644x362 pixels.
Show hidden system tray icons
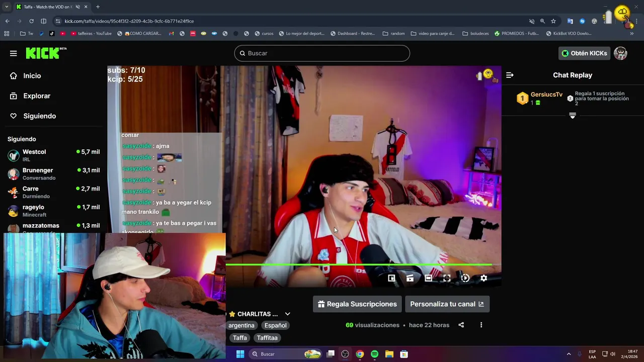(569, 354)
